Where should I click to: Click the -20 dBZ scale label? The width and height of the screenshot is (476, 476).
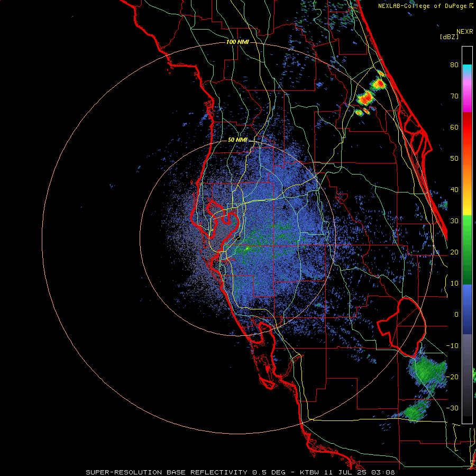click(x=452, y=377)
